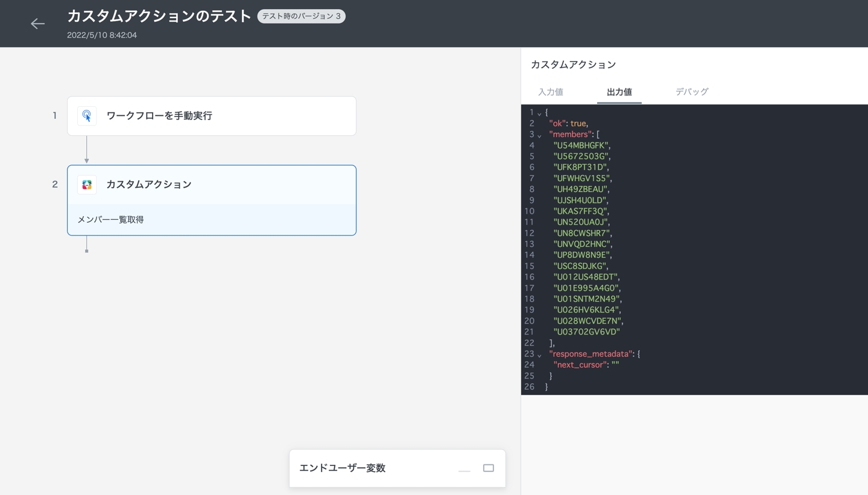Viewport: 868px width, 495px height.
Task: Click the "ok": true line in the output
Action: [x=568, y=123]
